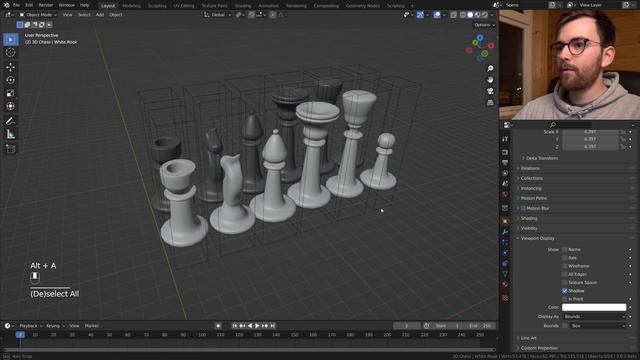Click the white Color swatch
Screen dimensions: 640x360
(594, 307)
